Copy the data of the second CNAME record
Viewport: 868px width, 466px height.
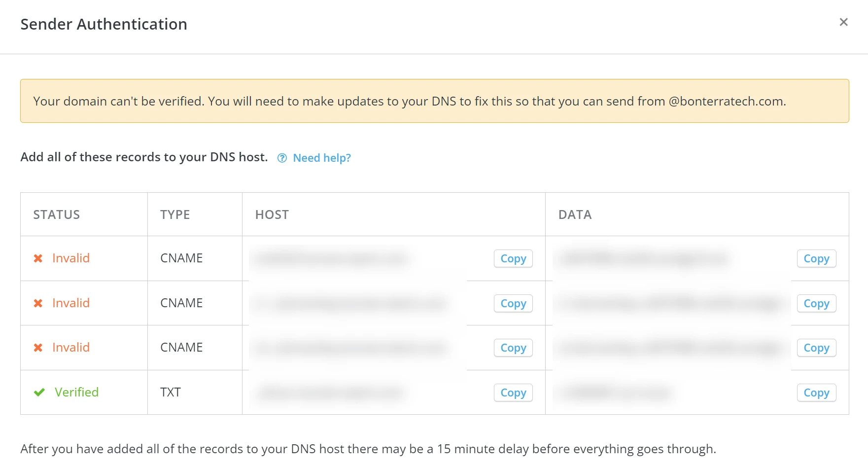[x=816, y=303]
